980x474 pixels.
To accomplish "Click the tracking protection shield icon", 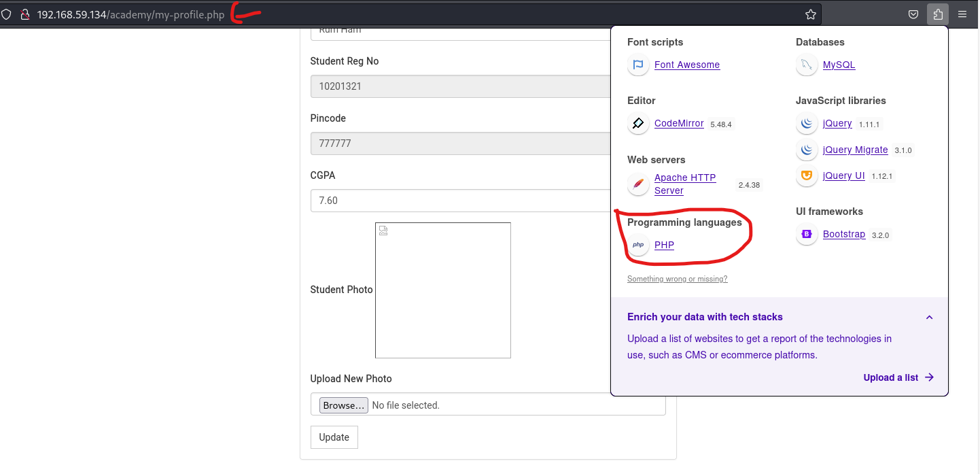I will 6,14.
